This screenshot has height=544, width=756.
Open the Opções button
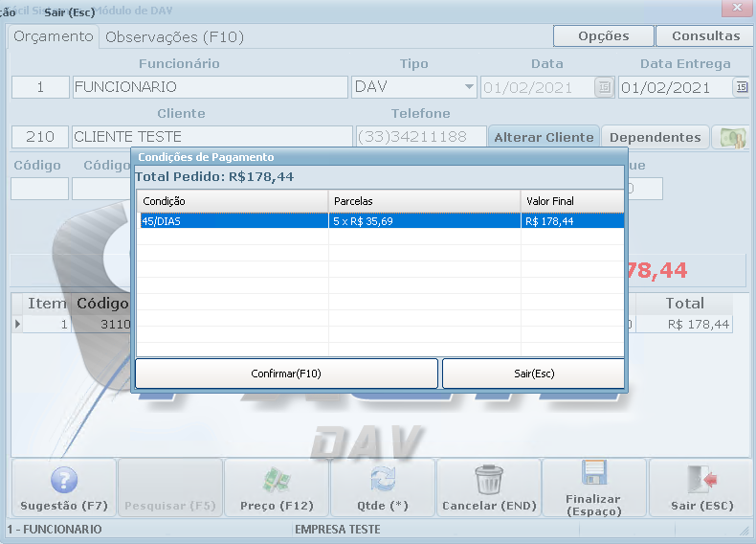(603, 36)
